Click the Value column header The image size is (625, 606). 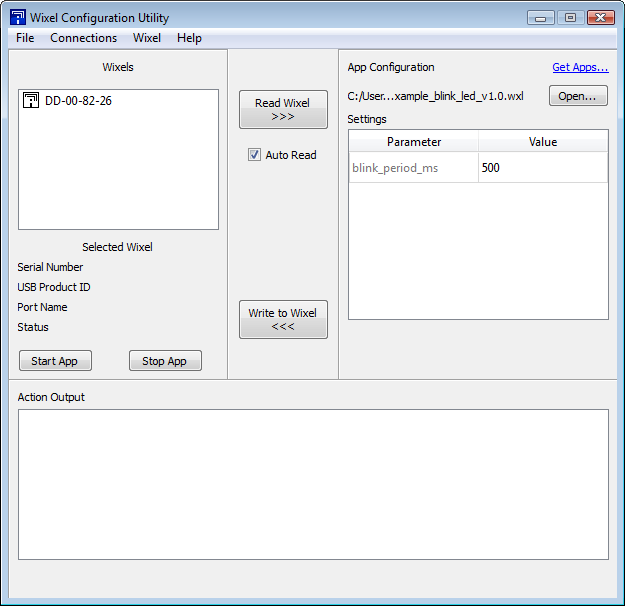coord(543,142)
